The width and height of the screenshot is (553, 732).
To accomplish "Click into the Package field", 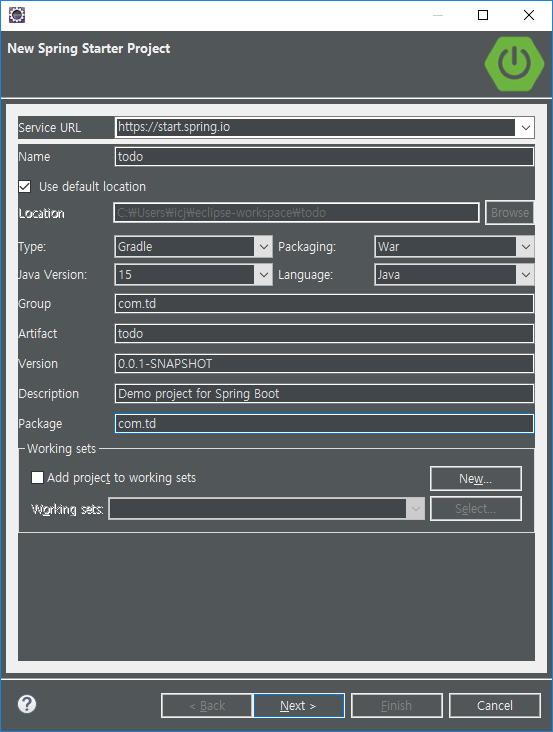I will point(324,423).
